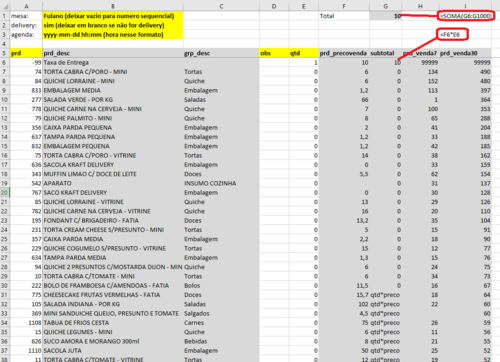Select 'FONDANT C/ BRIGADEIRO - FATIA' cell
Image resolution: width=500 pixels, height=362 pixels.
(x=113, y=221)
